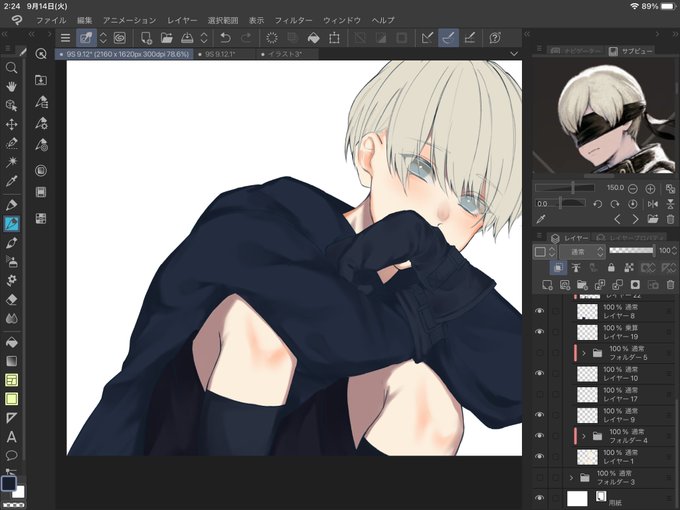Open the blending mode 通常 dropdown
The height and width of the screenshot is (510, 680).
coord(582,252)
